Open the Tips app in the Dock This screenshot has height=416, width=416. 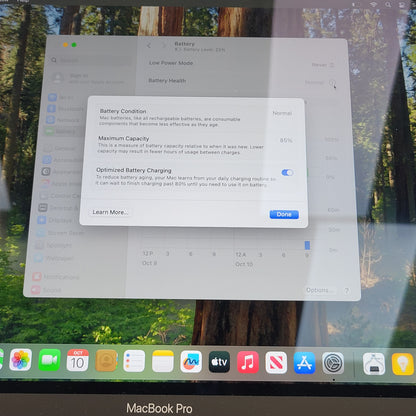tap(402, 364)
